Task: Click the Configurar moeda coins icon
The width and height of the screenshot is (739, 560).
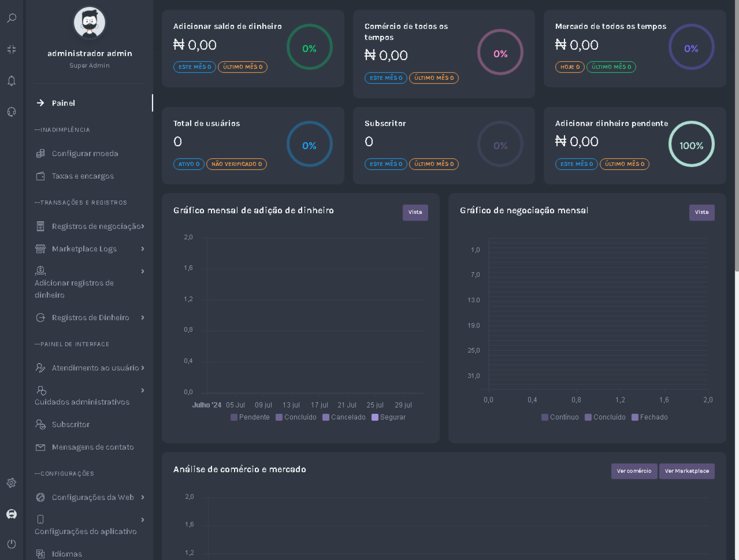Action: pyautogui.click(x=40, y=154)
